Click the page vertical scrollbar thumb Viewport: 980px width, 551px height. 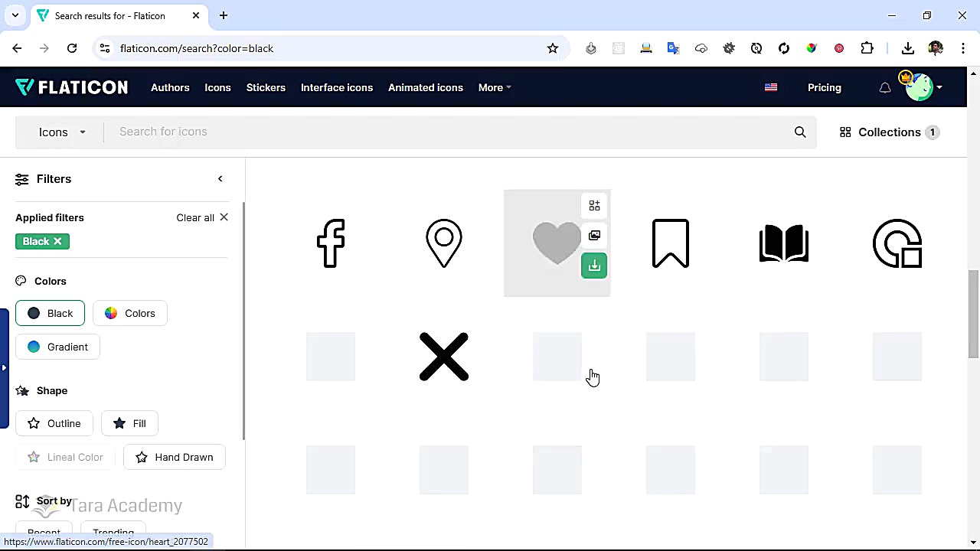973,314
